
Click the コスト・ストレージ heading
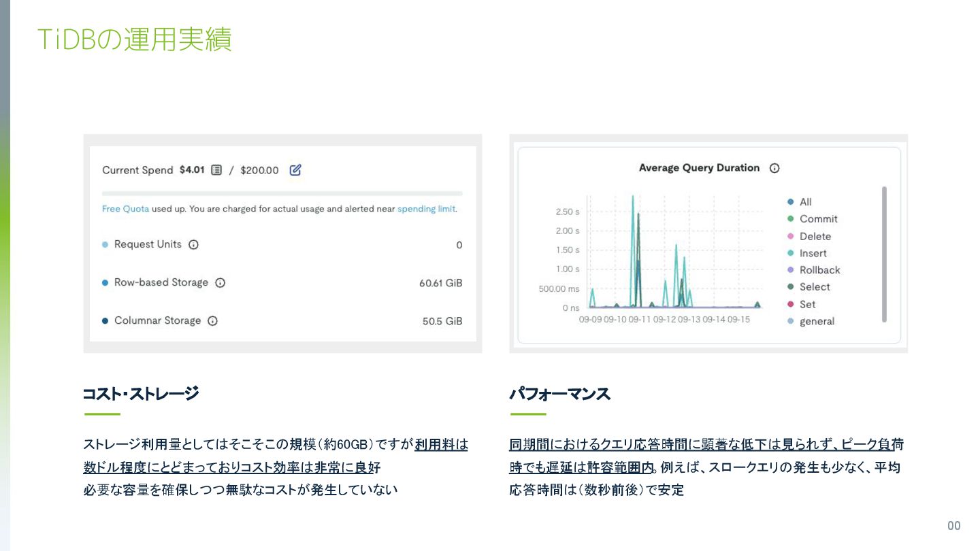click(141, 394)
